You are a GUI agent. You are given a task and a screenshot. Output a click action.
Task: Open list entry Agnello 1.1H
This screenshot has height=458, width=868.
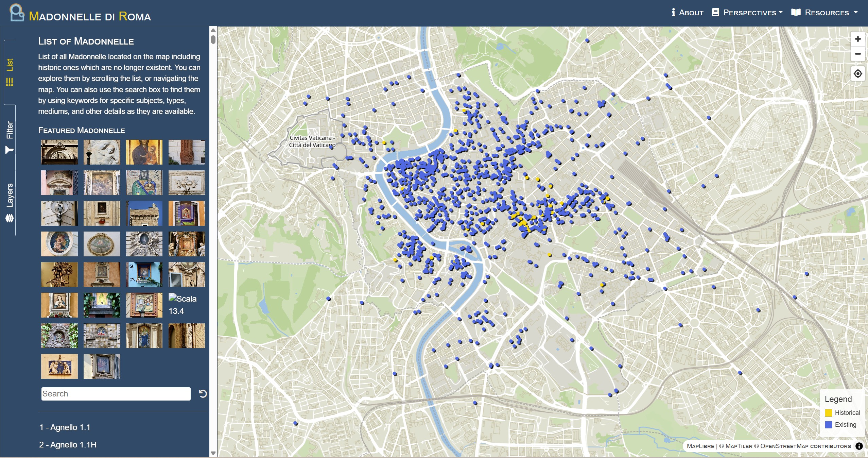pyautogui.click(x=68, y=445)
